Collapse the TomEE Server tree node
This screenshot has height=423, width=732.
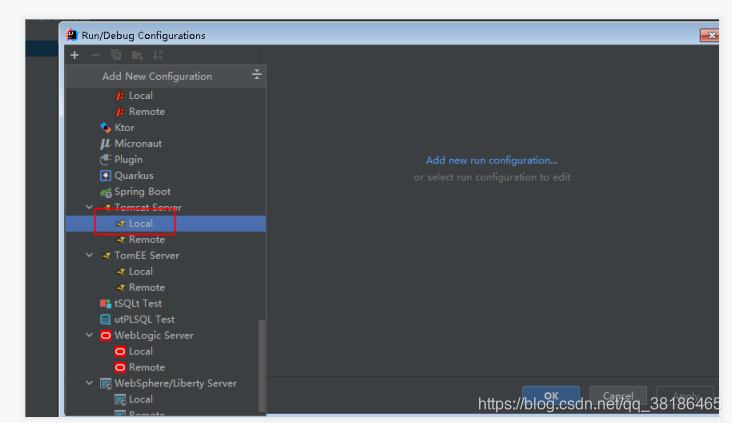coord(89,255)
